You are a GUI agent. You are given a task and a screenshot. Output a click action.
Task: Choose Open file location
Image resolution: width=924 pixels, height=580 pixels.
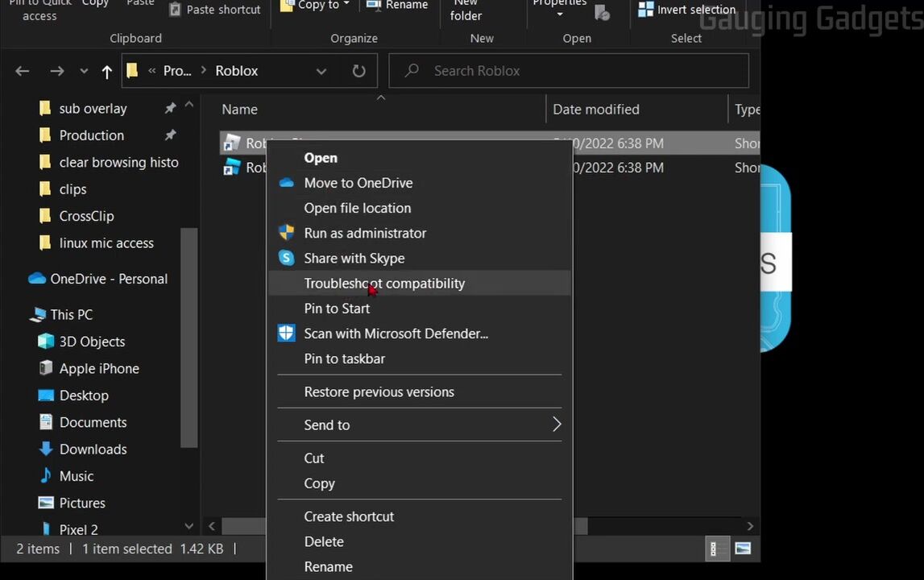[x=420, y=208]
